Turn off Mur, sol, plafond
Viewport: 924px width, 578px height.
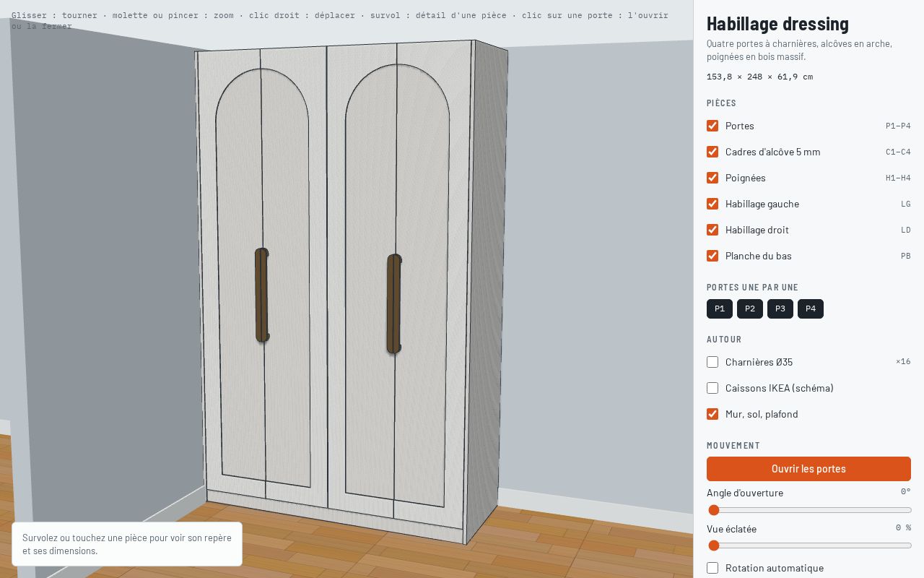point(712,414)
